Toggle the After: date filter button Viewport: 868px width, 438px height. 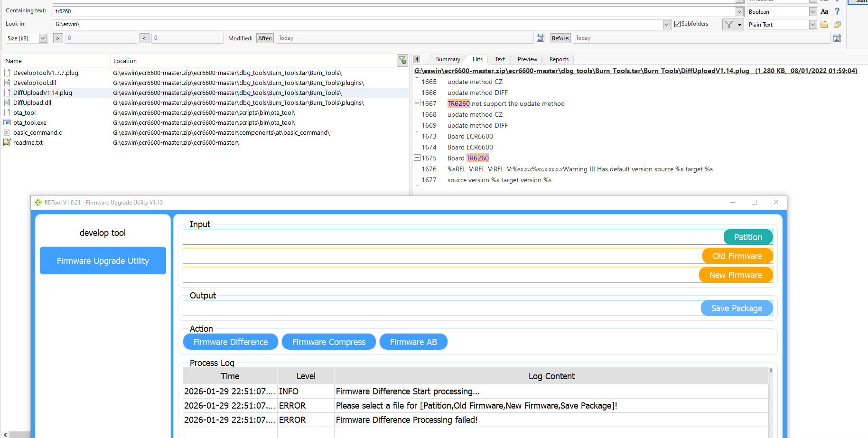265,38
